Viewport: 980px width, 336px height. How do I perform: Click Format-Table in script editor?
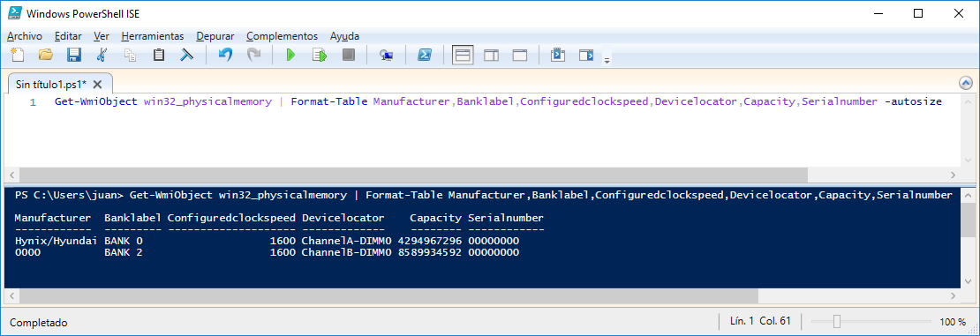(328, 101)
